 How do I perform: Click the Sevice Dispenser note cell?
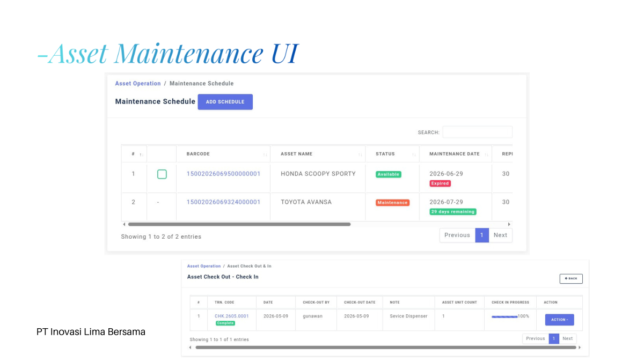[408, 316]
